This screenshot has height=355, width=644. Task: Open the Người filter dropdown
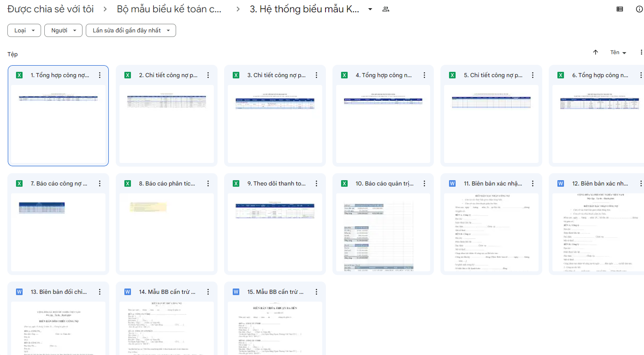pos(64,30)
